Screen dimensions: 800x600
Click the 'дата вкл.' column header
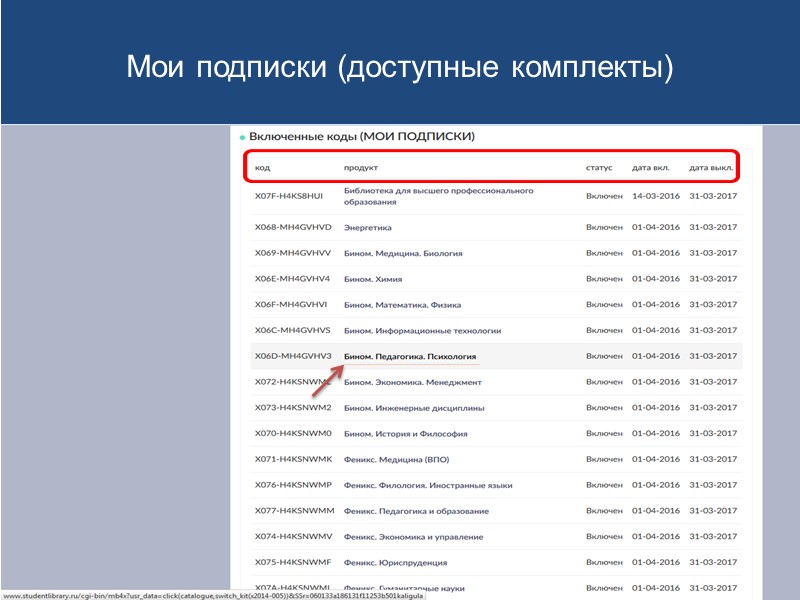[651, 167]
